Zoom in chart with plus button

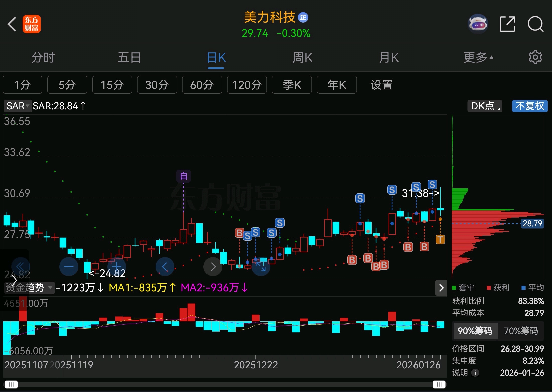pos(117,267)
